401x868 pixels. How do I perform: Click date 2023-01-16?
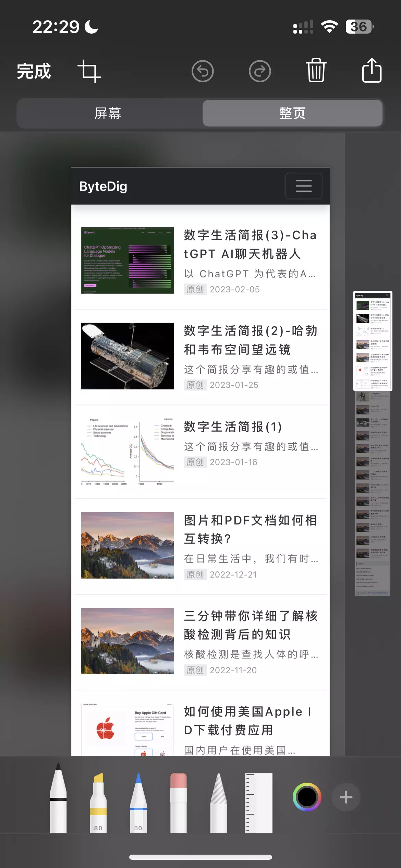[x=233, y=462]
